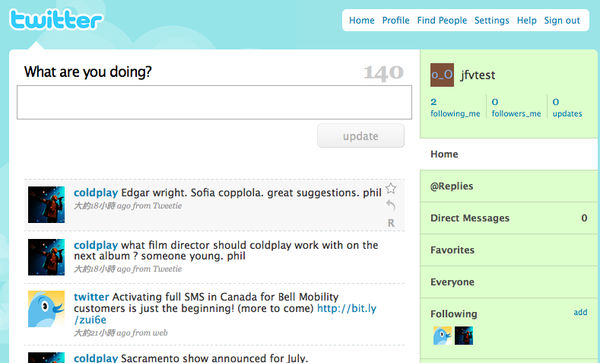Retweet Edgar wright tweet using R icon
The image size is (600, 363).
(x=391, y=223)
